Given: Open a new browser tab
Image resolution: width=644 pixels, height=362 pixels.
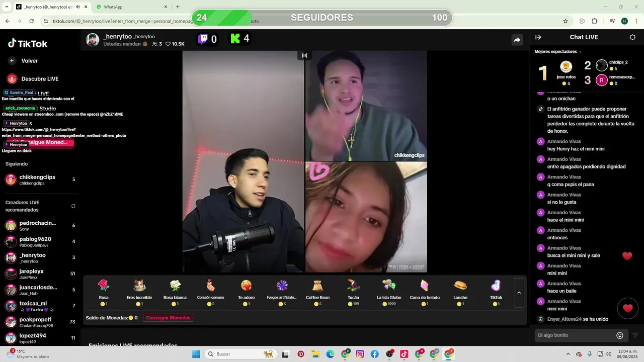Looking at the screenshot, I should 178,7.
